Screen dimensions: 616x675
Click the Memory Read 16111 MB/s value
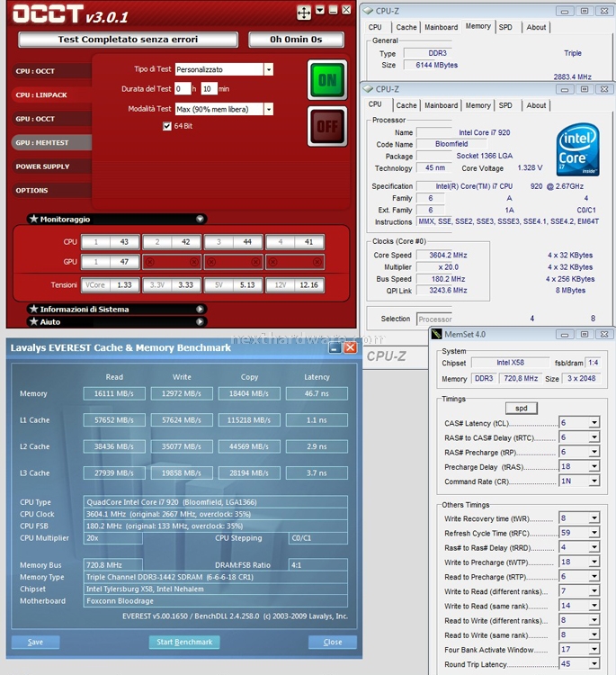point(114,393)
